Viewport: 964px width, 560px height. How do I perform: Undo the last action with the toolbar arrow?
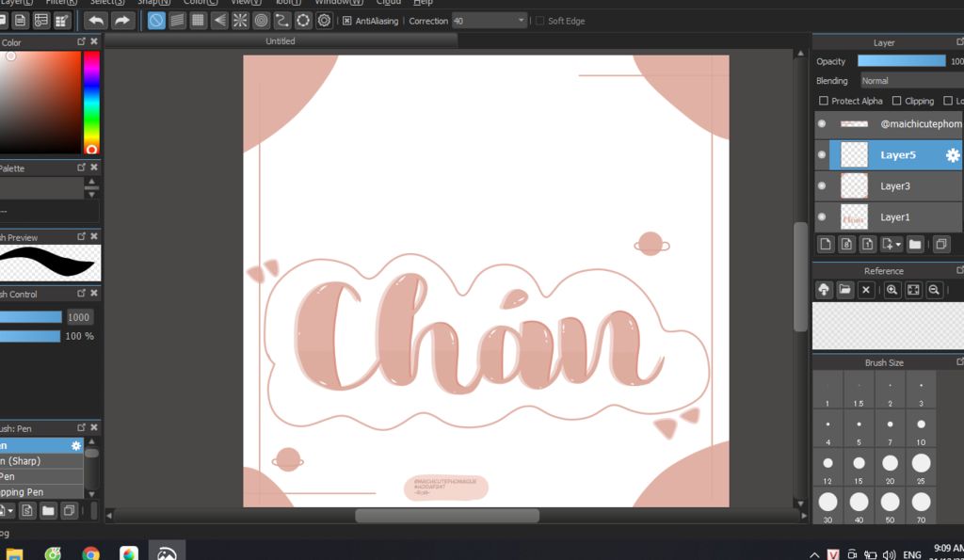[96, 21]
